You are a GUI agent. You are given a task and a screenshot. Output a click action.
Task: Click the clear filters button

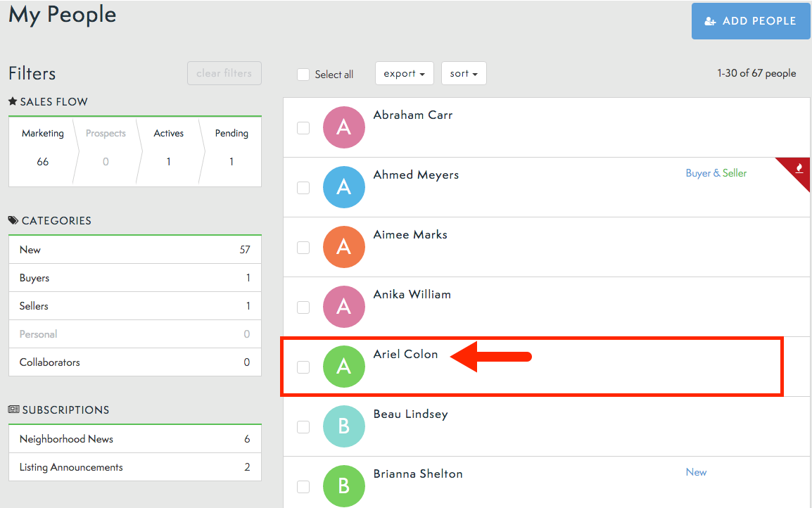pos(224,73)
